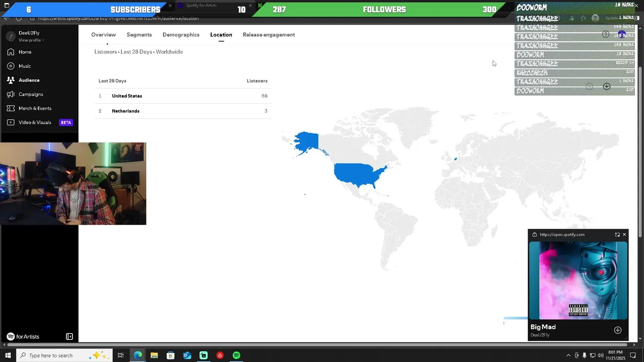Click the microphone icon in system tray
The height and width of the screenshot is (362, 644).
(x=584, y=355)
